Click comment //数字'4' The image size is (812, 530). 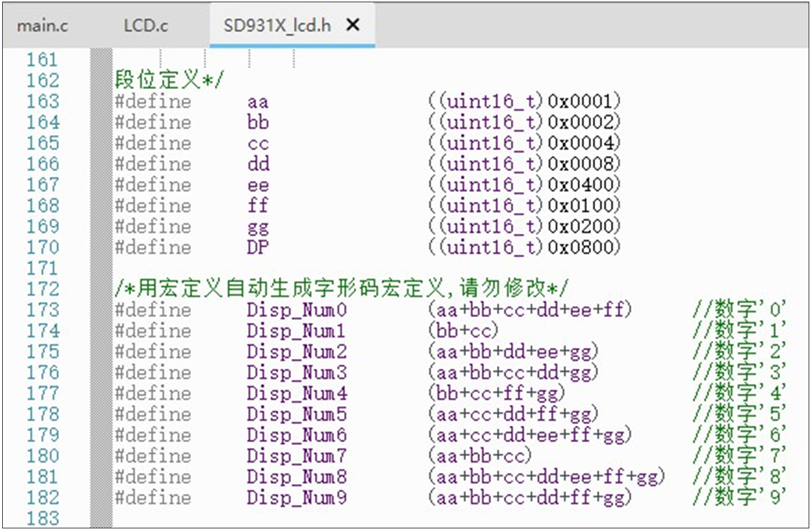pyautogui.click(x=739, y=393)
